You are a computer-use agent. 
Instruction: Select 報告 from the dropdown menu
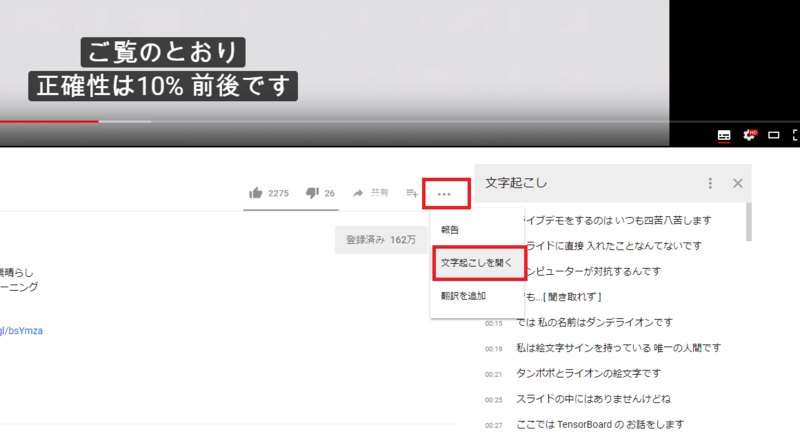pos(477,230)
